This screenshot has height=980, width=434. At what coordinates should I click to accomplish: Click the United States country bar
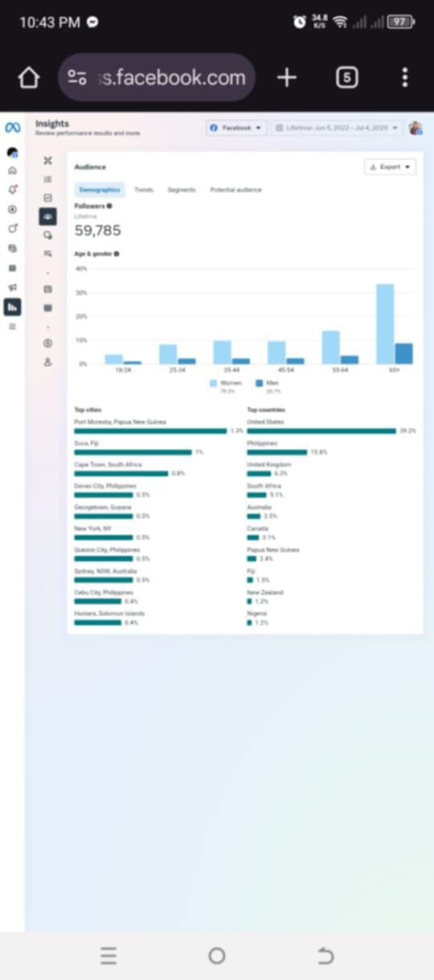pos(321,431)
